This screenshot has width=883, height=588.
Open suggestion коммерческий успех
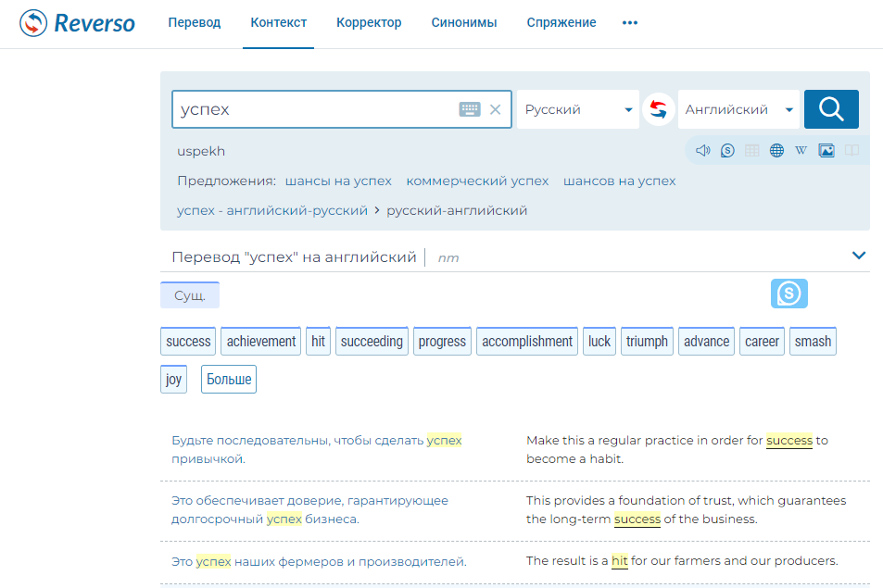point(477,181)
